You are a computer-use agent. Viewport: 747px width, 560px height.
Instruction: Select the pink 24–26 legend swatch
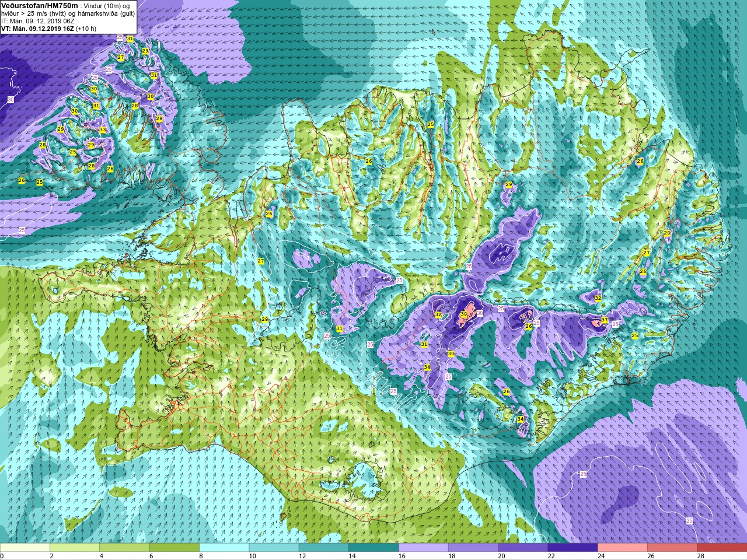pyautogui.click(x=623, y=548)
